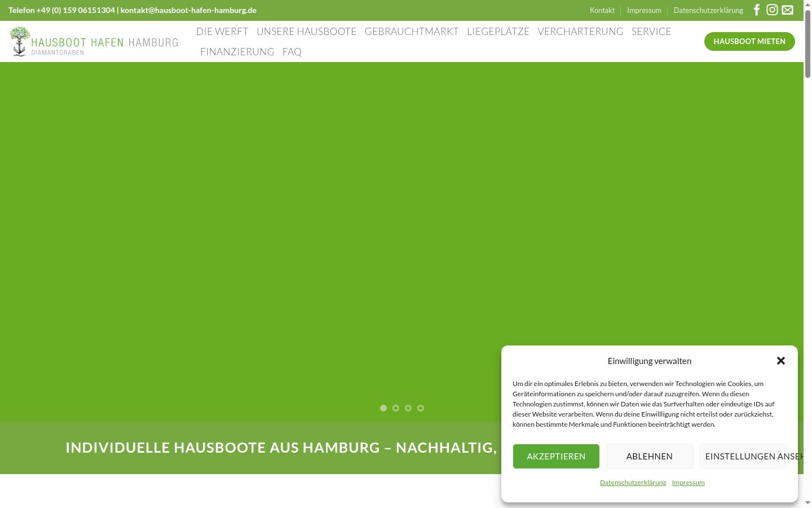This screenshot has width=812, height=508.
Task: Close the Einwilligung verwalten dialog
Action: (781, 361)
